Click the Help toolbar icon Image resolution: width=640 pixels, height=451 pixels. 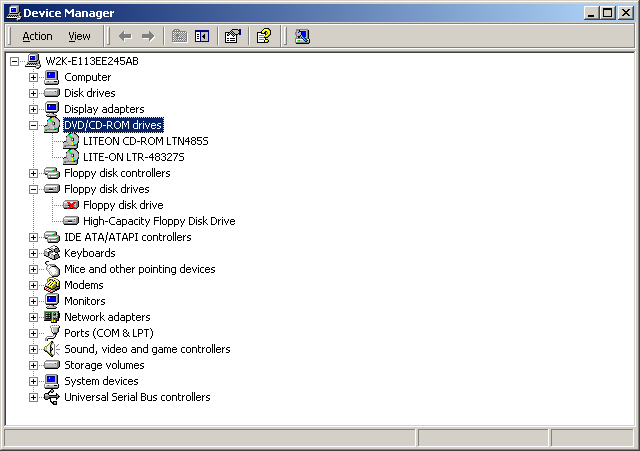(264, 36)
